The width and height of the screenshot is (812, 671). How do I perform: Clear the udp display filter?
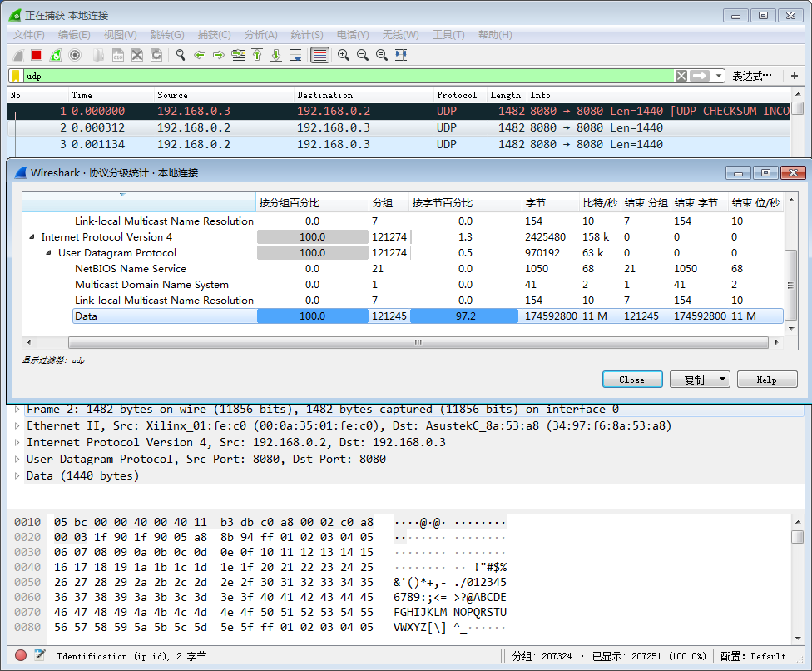(681, 76)
